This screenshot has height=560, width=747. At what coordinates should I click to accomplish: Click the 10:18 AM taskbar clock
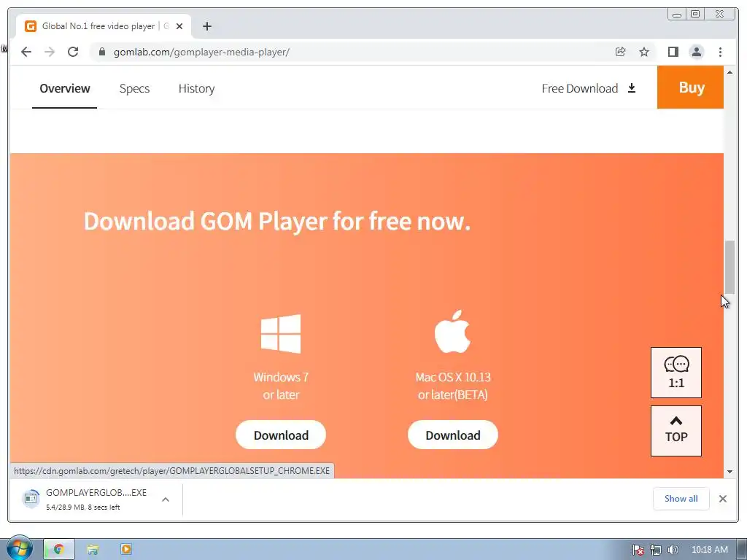(709, 550)
